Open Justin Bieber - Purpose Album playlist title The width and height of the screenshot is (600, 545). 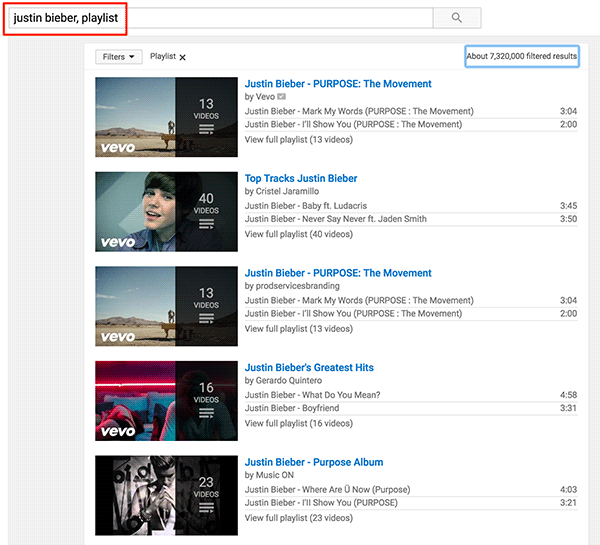click(314, 462)
